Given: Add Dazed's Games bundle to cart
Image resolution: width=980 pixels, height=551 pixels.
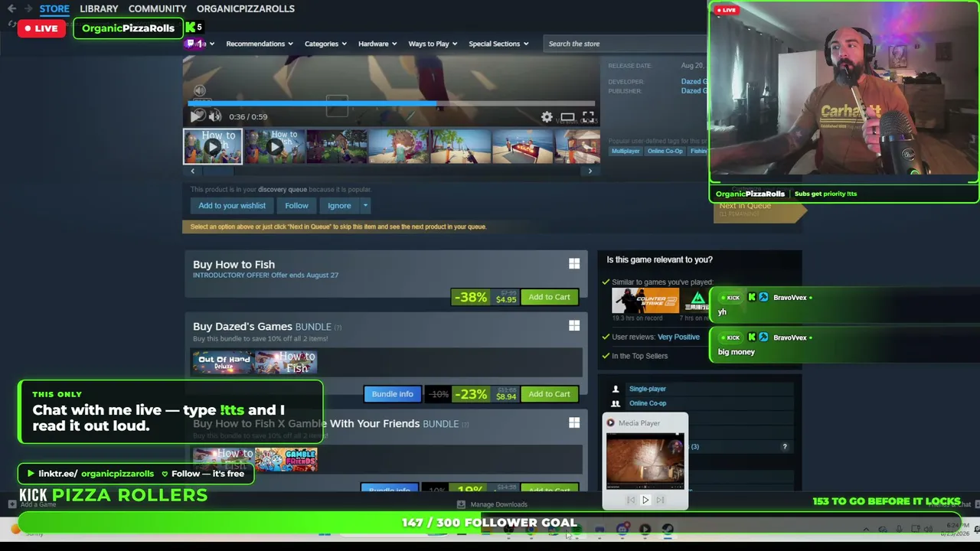Looking at the screenshot, I should click(x=549, y=394).
